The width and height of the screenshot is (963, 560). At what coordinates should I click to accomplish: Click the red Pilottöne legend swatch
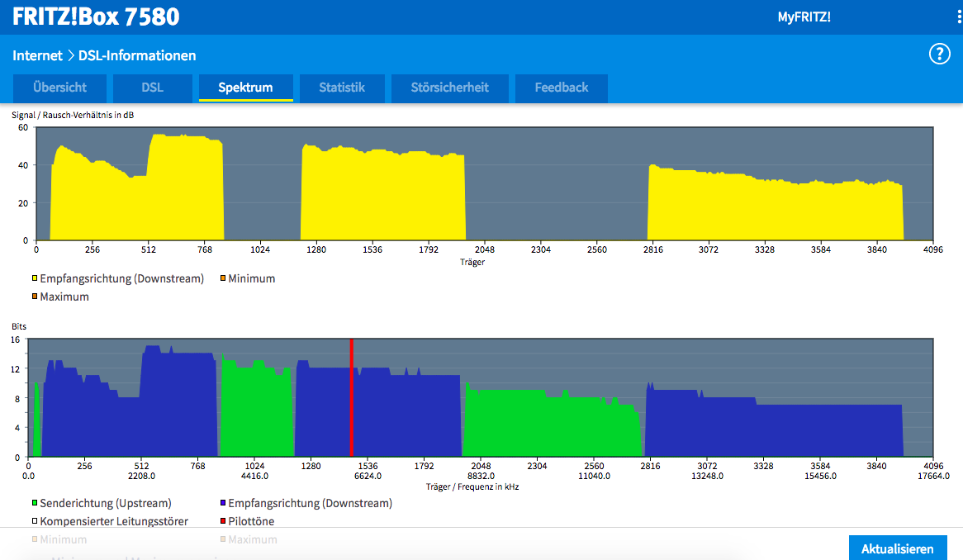[x=224, y=521]
